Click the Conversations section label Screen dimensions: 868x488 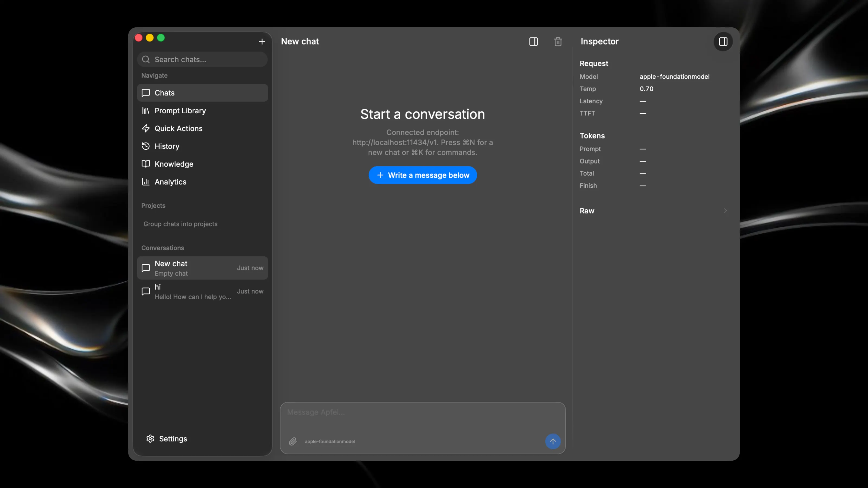click(x=162, y=248)
